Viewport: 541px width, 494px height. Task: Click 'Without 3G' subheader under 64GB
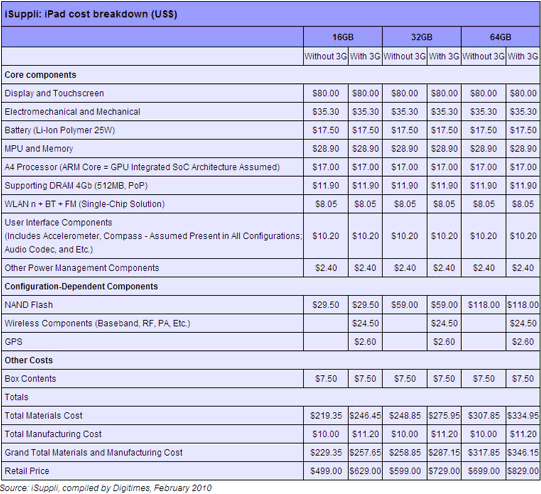coord(483,56)
